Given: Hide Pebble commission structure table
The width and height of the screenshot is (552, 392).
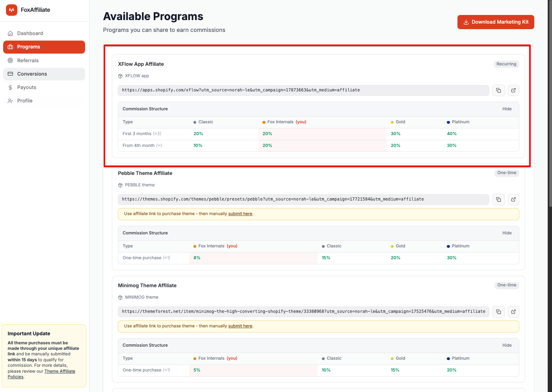Looking at the screenshot, I should (507, 233).
